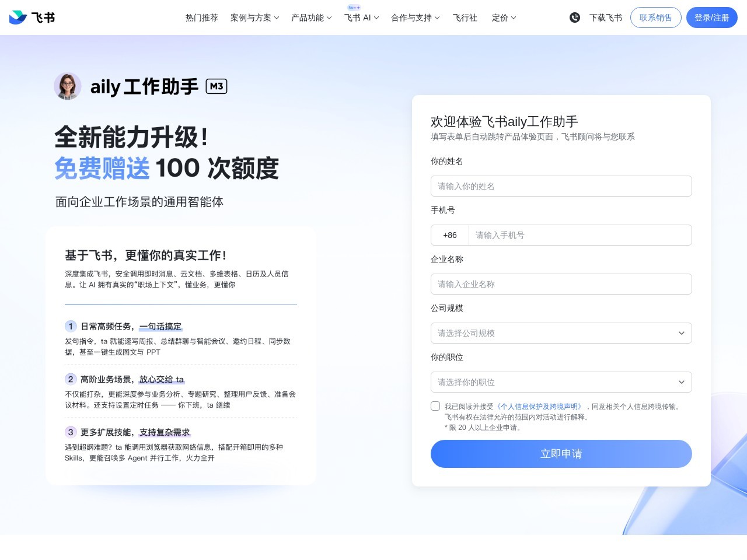Expand the 合作与支持 menu

pos(416,17)
